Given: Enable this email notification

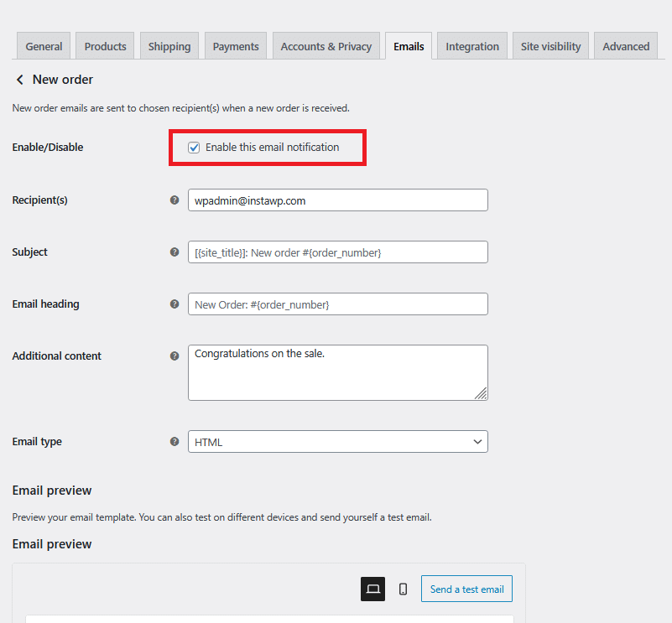Looking at the screenshot, I should [x=194, y=147].
